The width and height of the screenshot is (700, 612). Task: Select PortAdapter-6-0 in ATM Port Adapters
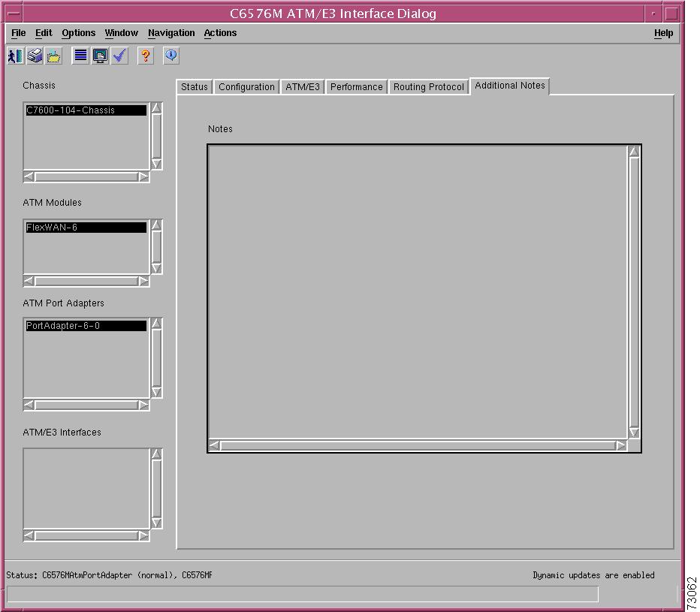pyautogui.click(x=86, y=326)
